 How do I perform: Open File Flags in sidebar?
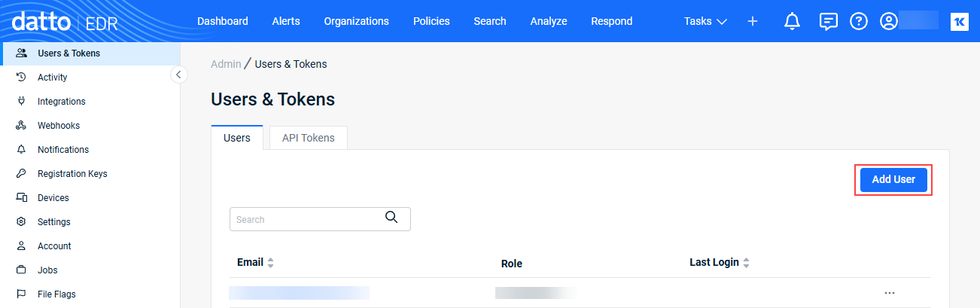coord(56,294)
